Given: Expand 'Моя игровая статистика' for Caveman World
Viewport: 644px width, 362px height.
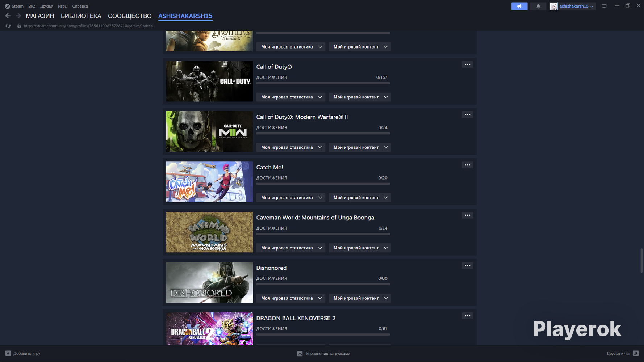Looking at the screenshot, I should click(291, 248).
